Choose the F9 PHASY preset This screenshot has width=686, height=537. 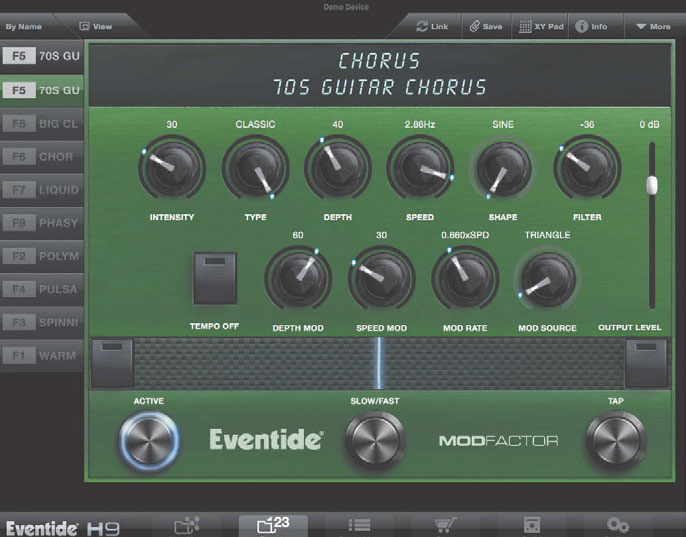42,223
